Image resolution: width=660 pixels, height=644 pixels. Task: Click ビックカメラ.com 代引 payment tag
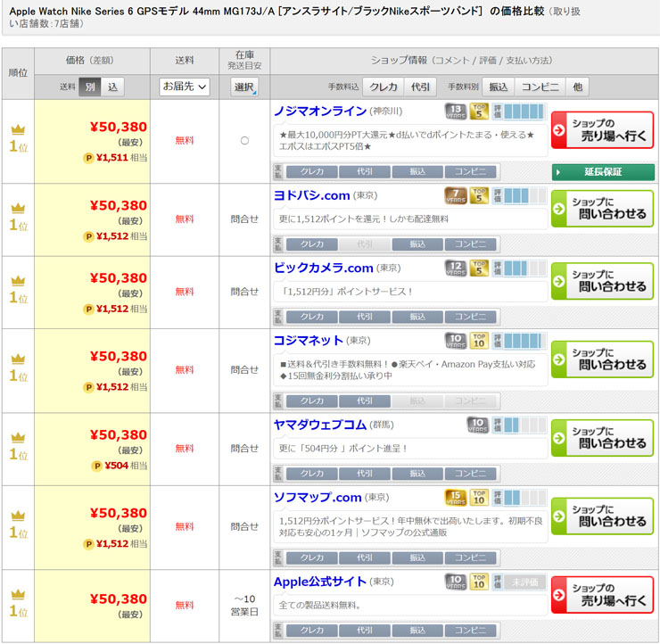pyautogui.click(x=365, y=317)
